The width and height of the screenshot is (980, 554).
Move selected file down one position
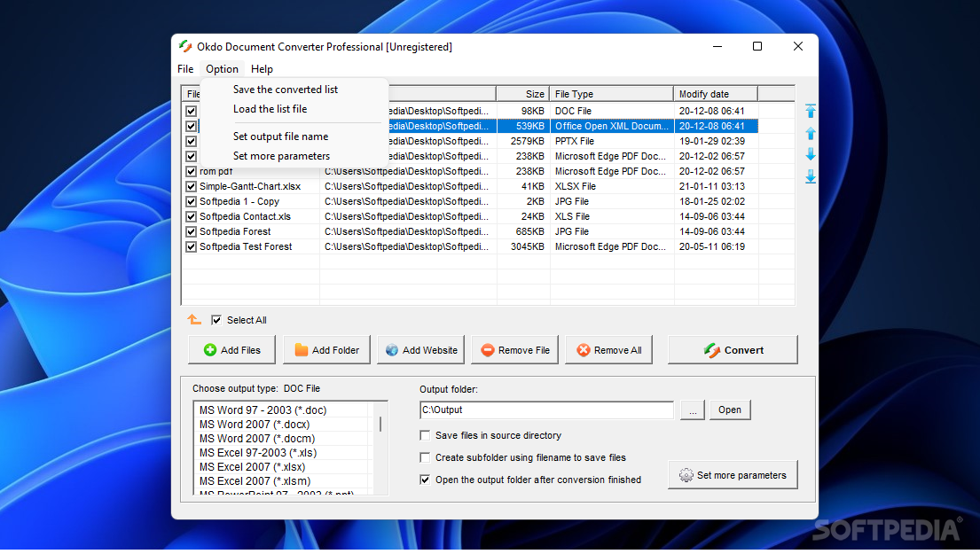pyautogui.click(x=810, y=154)
